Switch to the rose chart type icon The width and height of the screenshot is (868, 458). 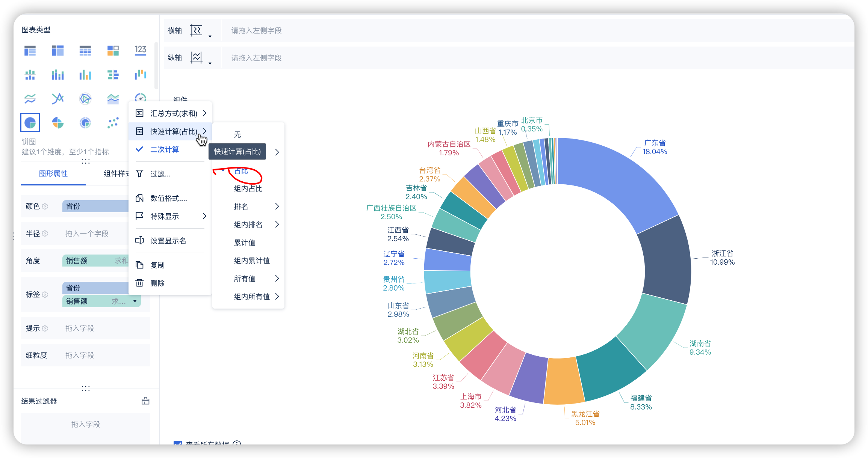57,123
